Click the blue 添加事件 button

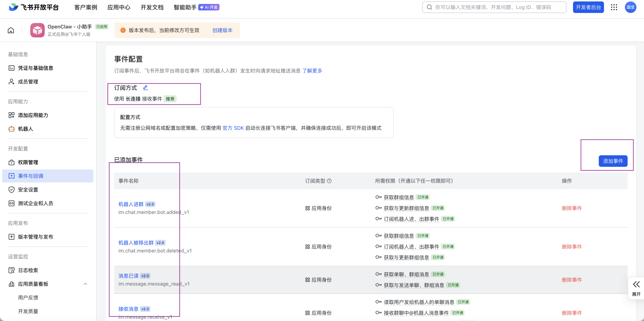pyautogui.click(x=613, y=161)
